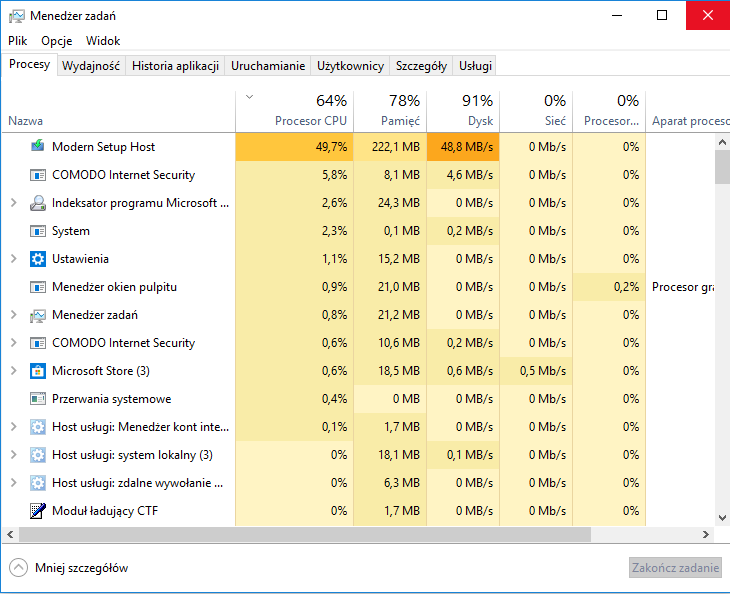730x594 pixels.
Task: Sort by Aparat procesora column header
Action: coord(688,112)
